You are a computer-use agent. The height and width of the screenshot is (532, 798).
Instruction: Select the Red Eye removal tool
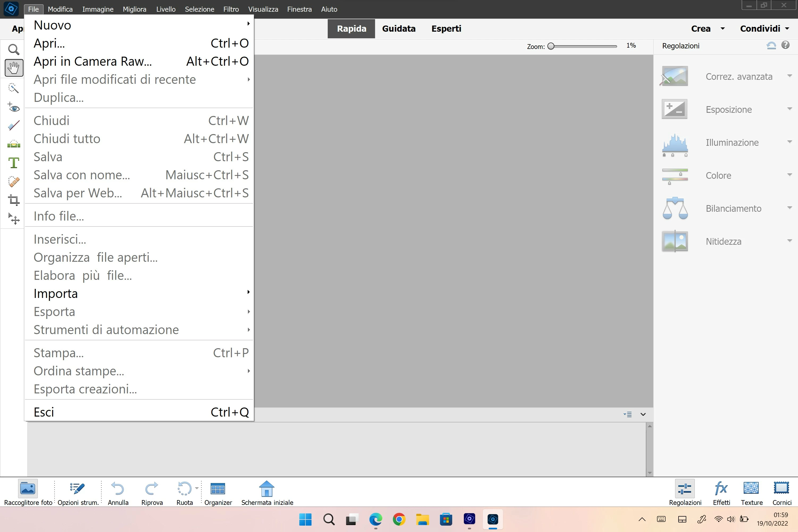point(14,107)
